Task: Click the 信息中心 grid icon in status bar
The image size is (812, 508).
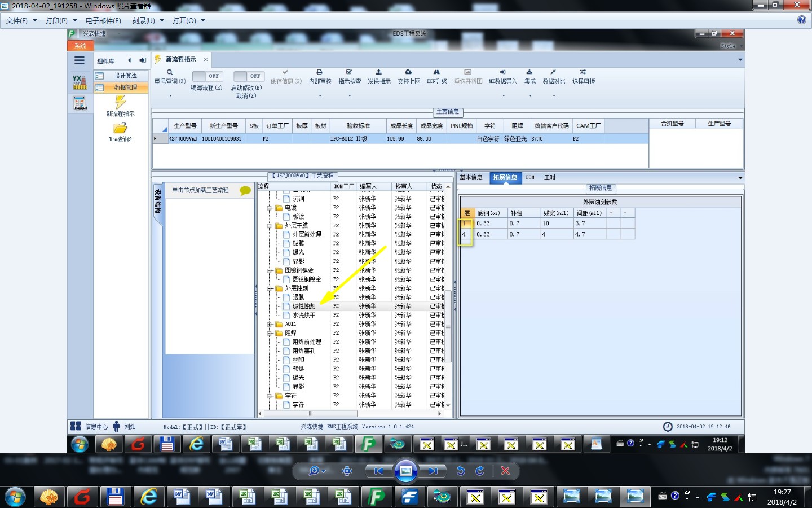Action: (75, 426)
